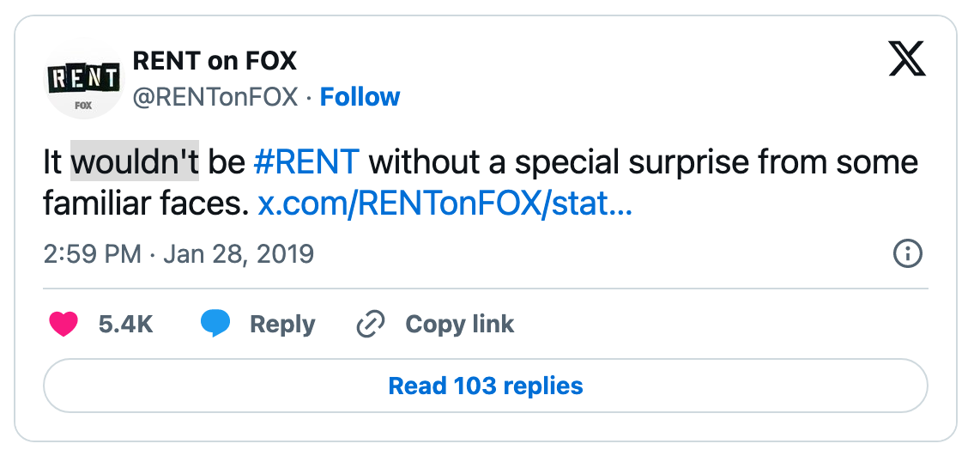Open the tweet info circle icon
Screen dimensions: 980x462
click(x=907, y=254)
